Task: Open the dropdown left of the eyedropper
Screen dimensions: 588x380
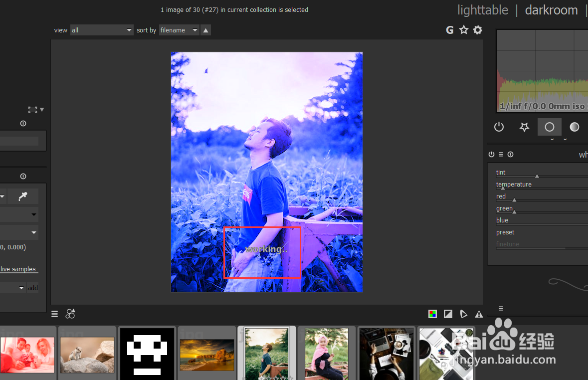Action: click(3, 196)
